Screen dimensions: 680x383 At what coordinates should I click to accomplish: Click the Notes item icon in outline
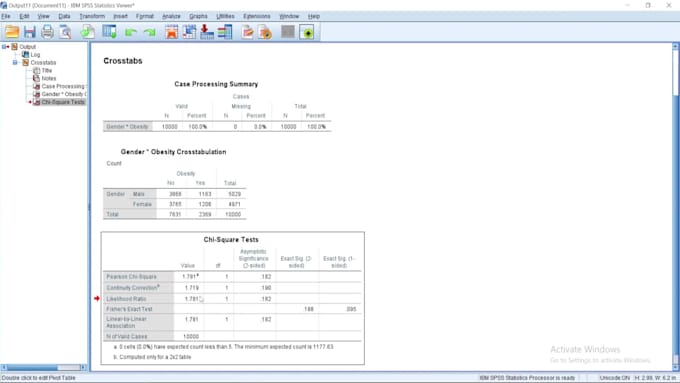pos(36,78)
